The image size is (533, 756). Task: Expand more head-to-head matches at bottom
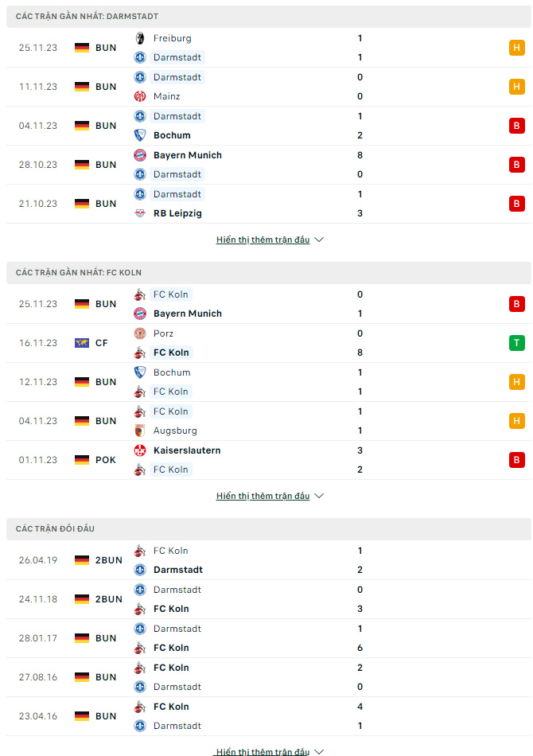click(x=270, y=751)
